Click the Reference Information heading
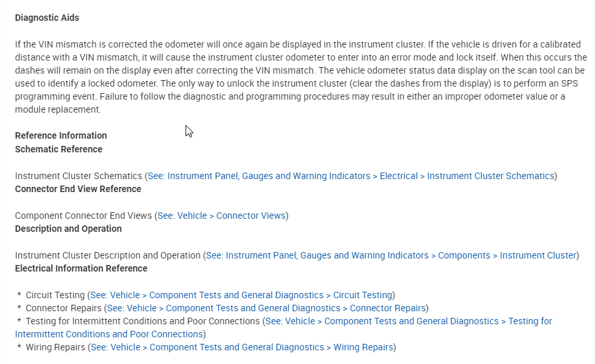 (x=61, y=135)
